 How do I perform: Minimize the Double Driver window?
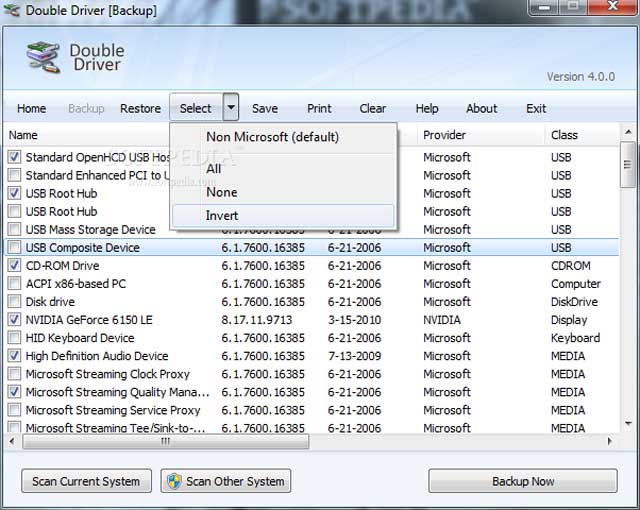coord(544,7)
